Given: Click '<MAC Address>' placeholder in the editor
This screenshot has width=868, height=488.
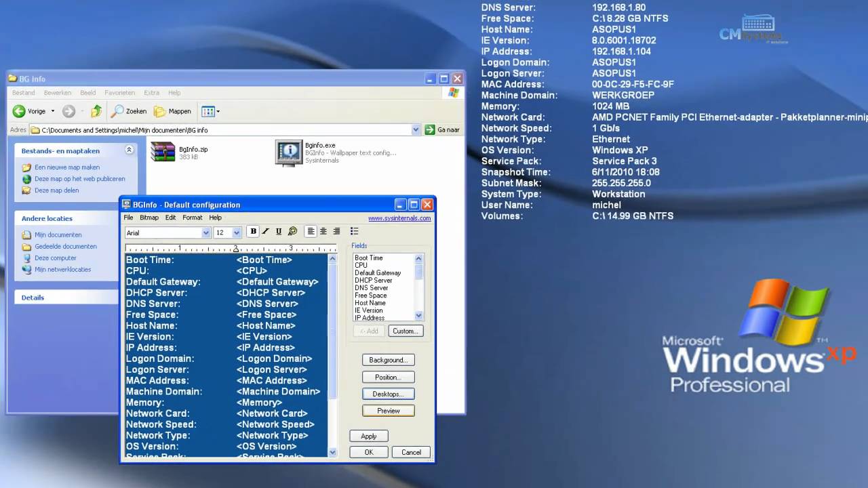Looking at the screenshot, I should (x=271, y=380).
